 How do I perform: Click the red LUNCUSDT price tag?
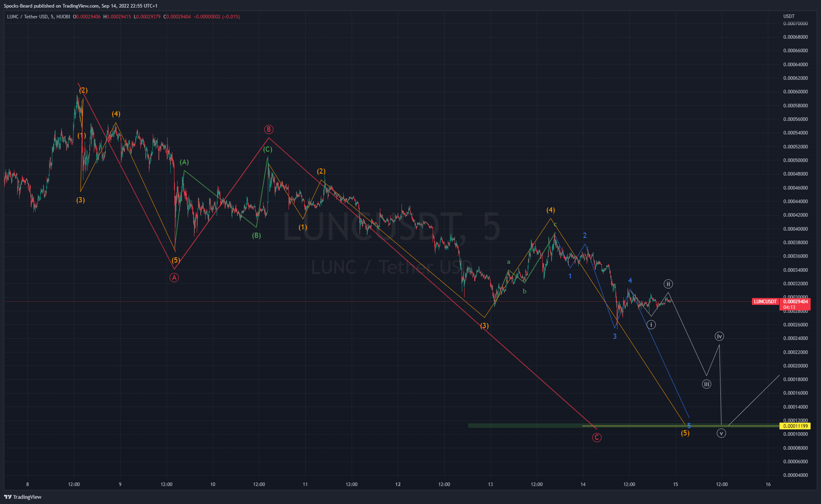point(765,302)
